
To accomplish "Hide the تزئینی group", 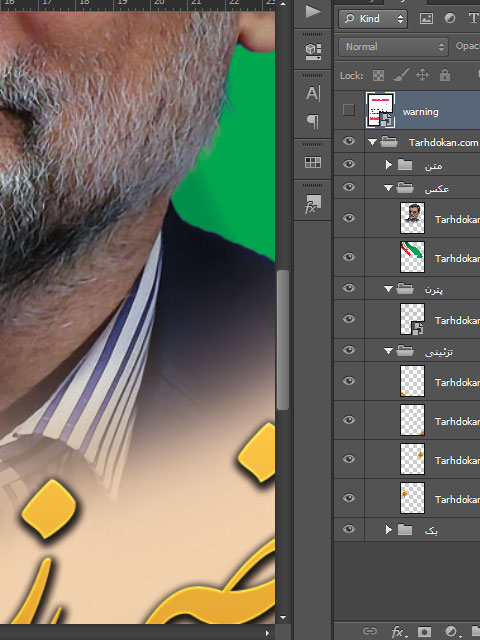I will coord(349,350).
